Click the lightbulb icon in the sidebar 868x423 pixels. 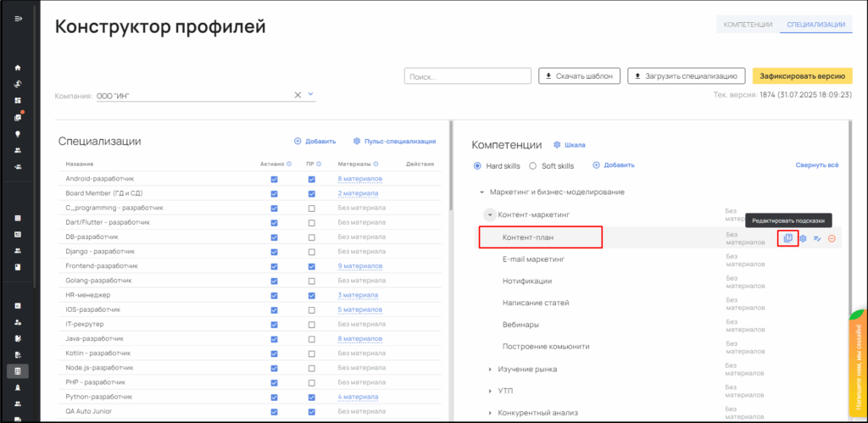pos(18,134)
